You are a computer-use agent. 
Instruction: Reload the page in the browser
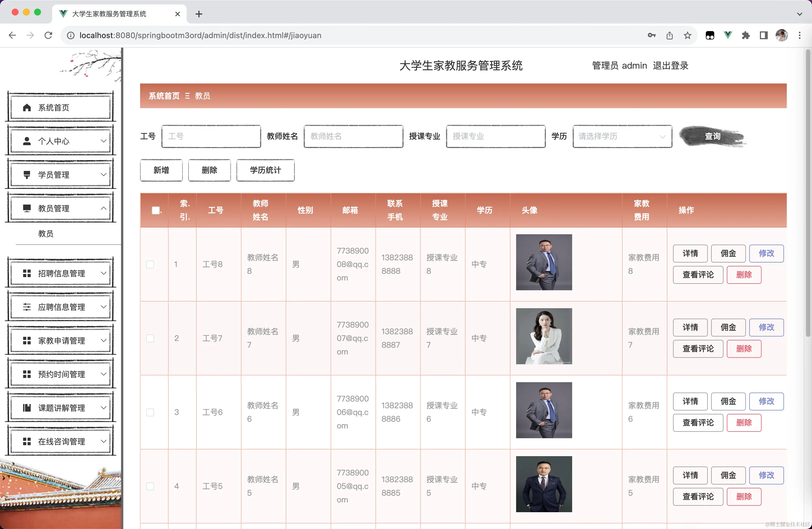(x=48, y=36)
